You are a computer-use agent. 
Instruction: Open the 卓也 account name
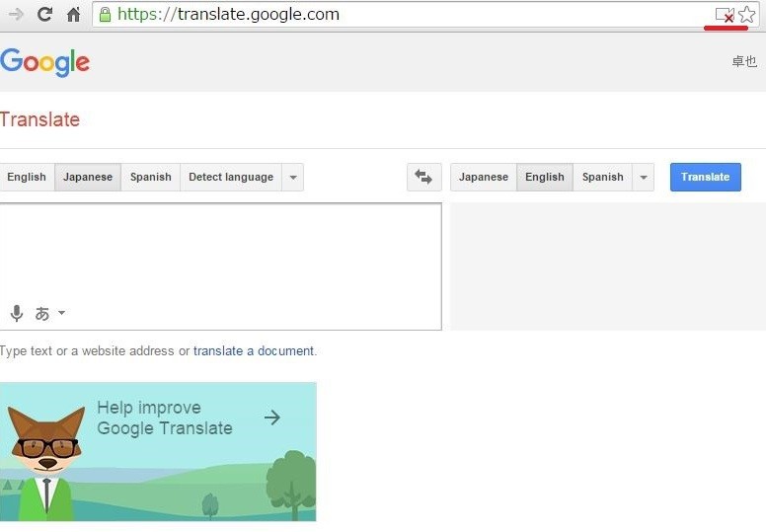pyautogui.click(x=744, y=61)
